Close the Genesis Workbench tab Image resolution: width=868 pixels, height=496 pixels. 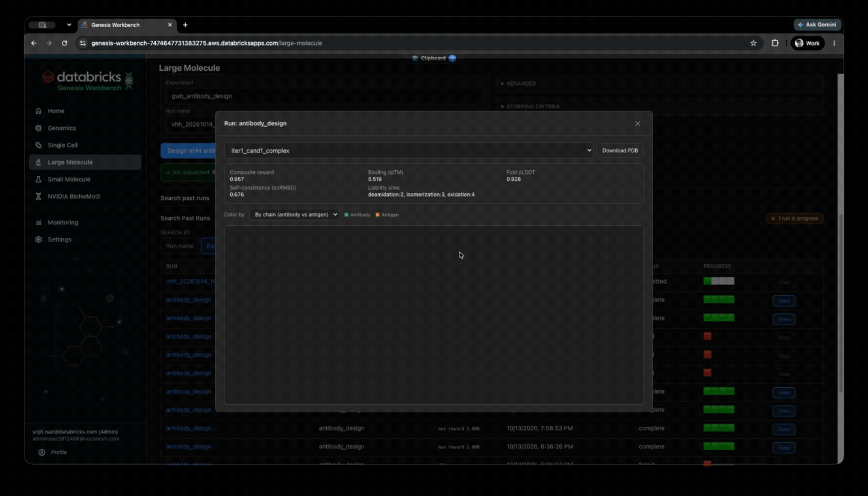click(170, 25)
